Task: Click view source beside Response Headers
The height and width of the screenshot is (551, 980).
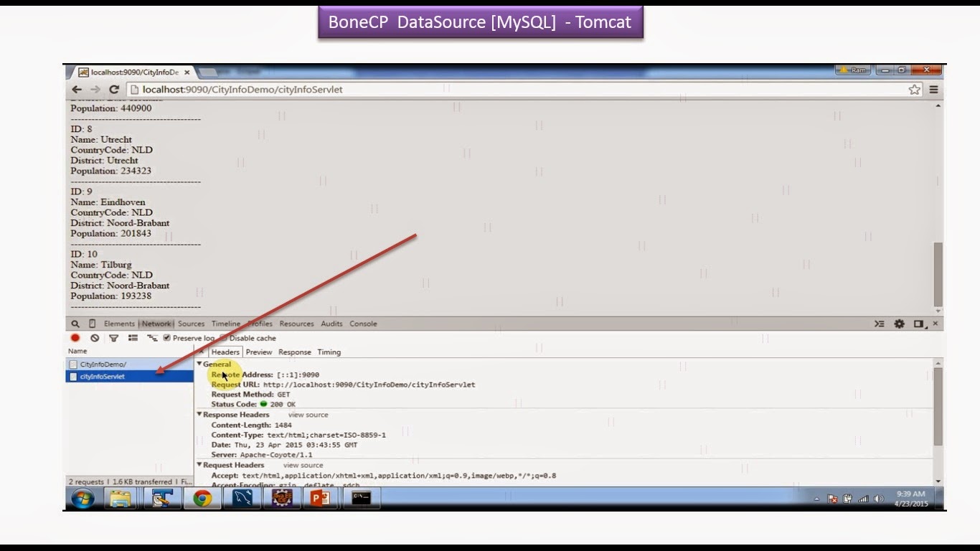Action: [x=308, y=415]
